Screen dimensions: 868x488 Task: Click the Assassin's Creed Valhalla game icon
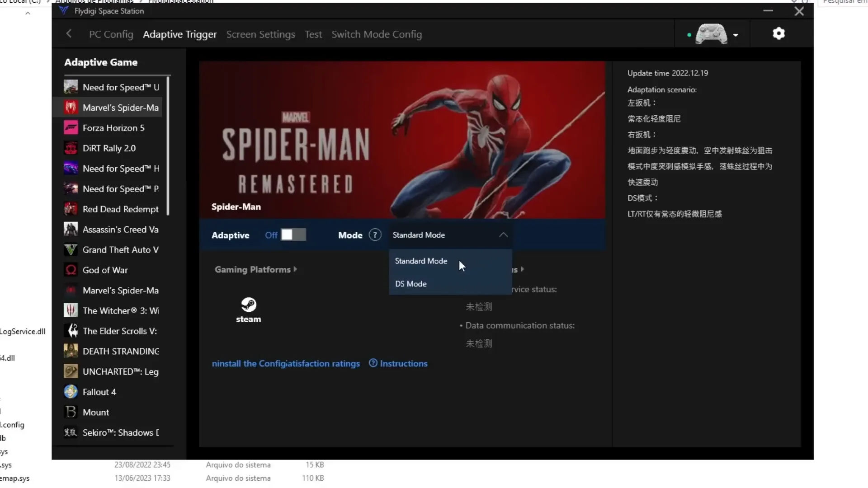(x=71, y=229)
